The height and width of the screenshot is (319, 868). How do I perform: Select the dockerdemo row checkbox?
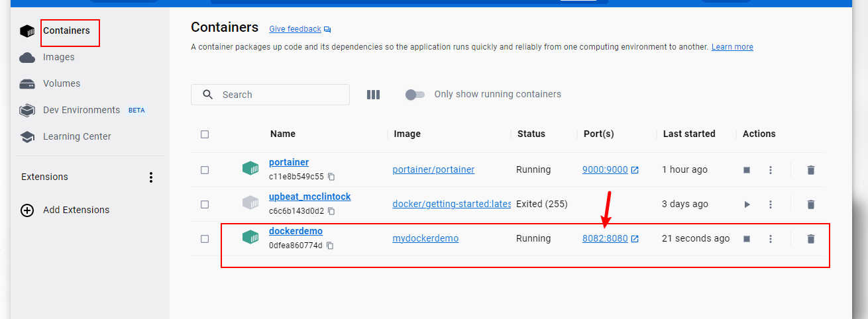[205, 239]
